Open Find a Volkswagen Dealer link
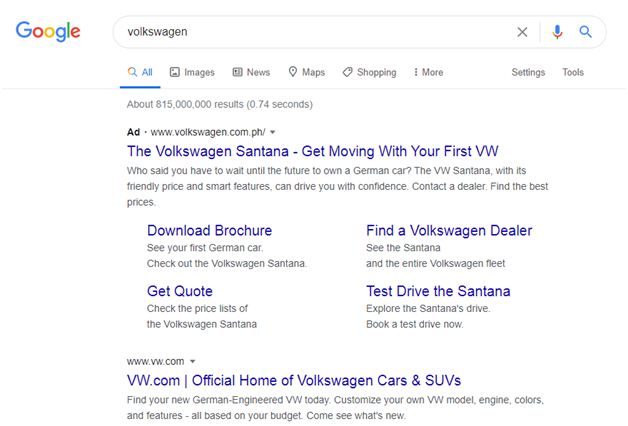Viewport: 628px width, 426px height. pyautogui.click(x=449, y=231)
